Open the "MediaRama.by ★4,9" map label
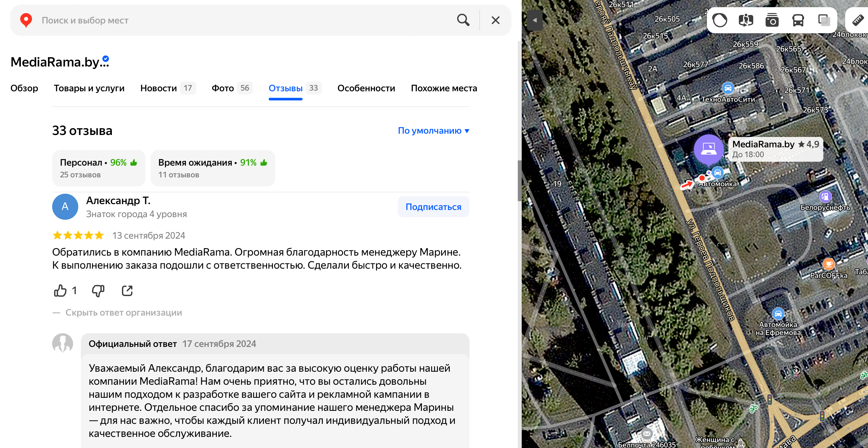This screenshot has height=448, width=868. click(775, 149)
